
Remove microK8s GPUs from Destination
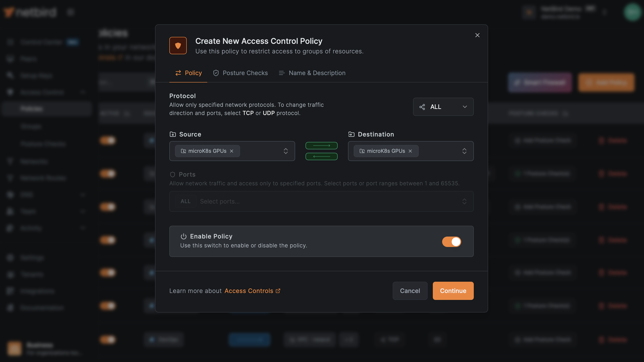click(410, 151)
